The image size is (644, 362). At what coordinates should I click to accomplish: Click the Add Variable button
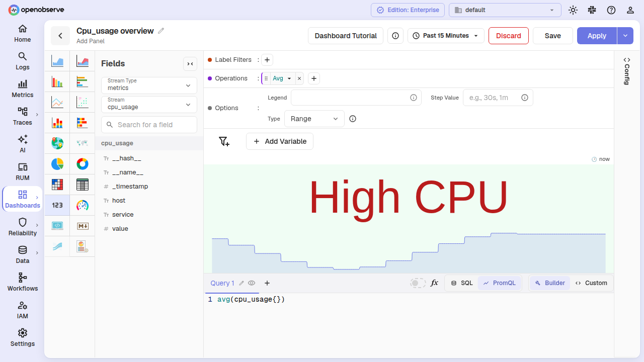(280, 141)
